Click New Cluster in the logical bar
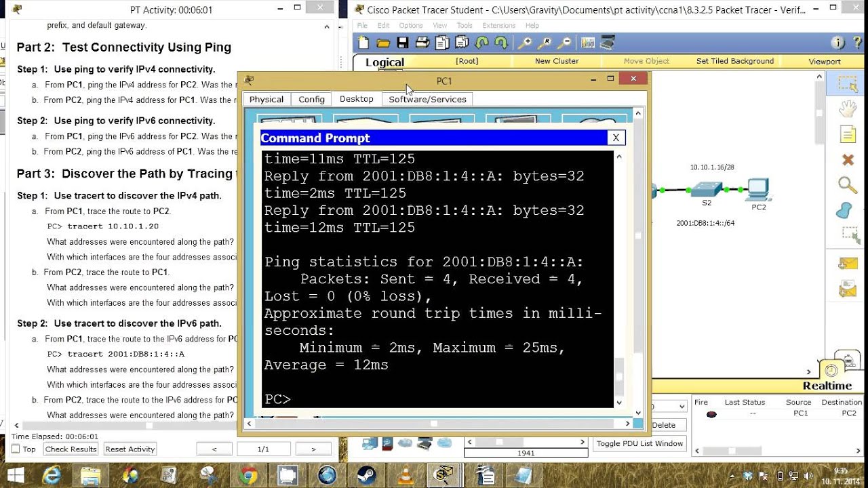868x488 pixels. tap(557, 61)
